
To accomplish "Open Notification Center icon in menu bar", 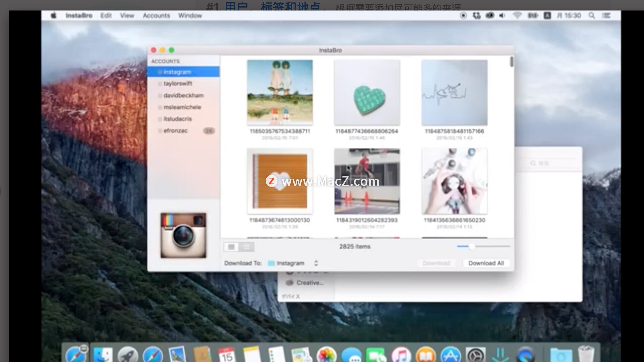I will pos(606,15).
